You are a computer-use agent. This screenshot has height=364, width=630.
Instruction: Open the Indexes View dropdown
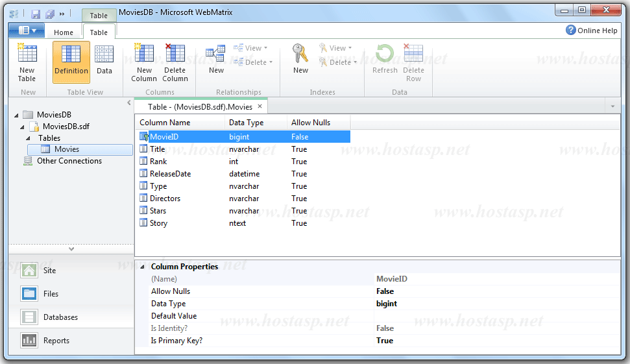point(335,48)
